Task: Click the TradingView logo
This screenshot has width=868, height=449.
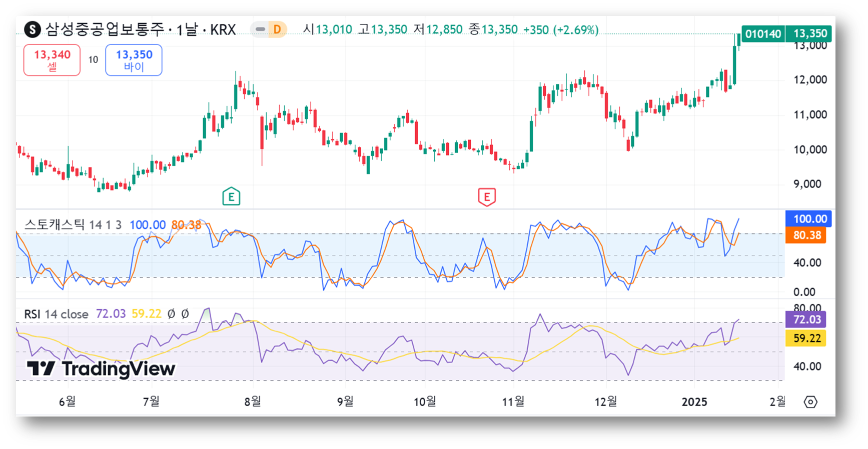Action: click(101, 369)
